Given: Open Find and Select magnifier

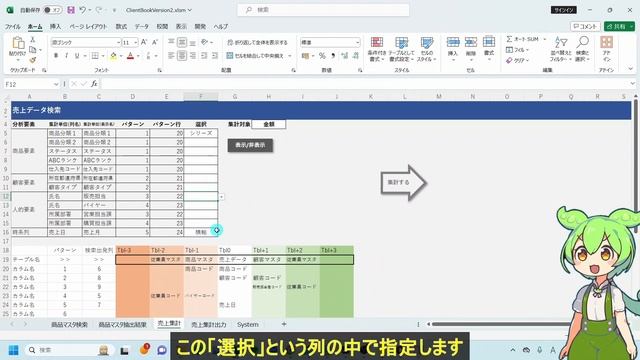Looking at the screenshot, I should 582,49.
